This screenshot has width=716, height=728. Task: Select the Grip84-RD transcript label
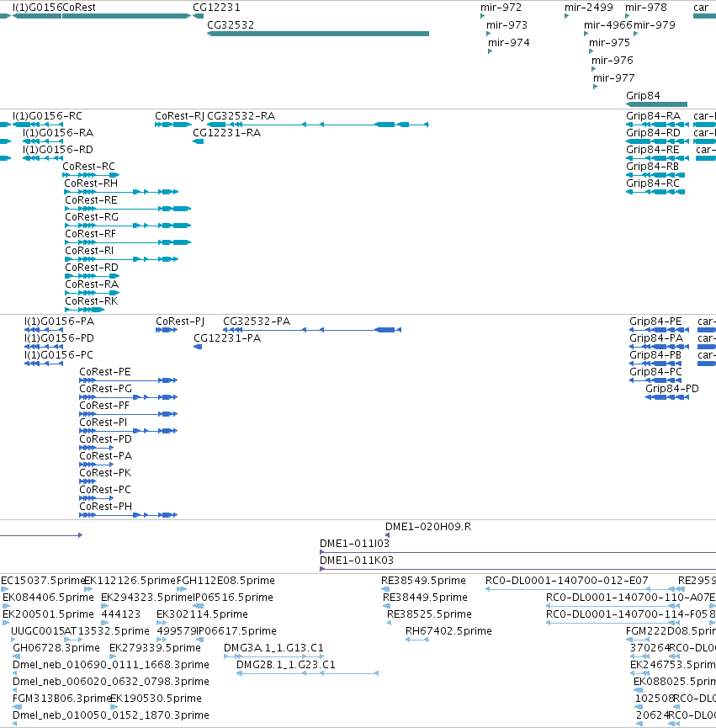point(654,133)
